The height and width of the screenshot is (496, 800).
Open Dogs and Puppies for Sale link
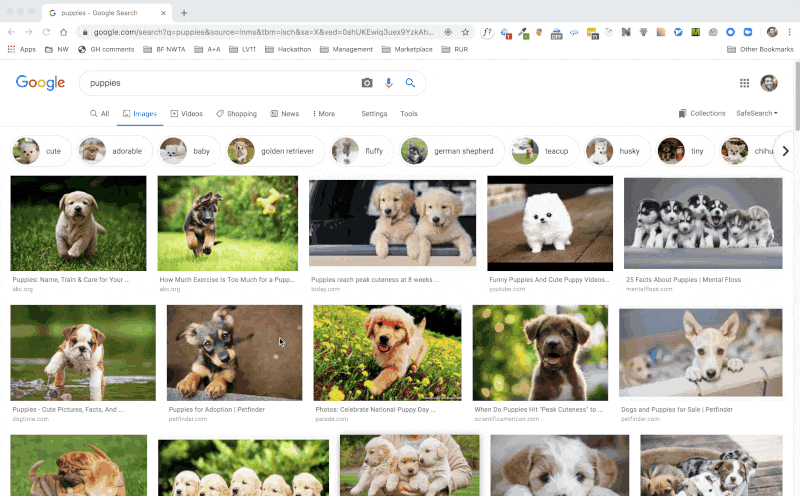677,409
